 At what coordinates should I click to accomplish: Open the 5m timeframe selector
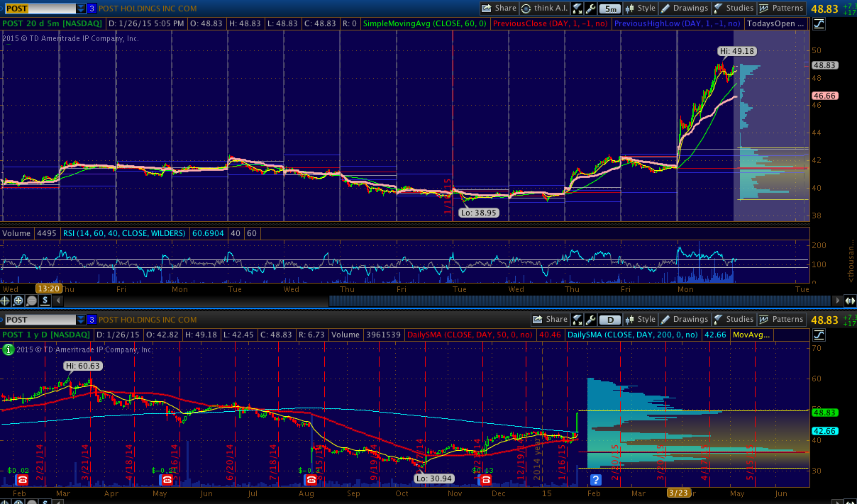click(609, 9)
